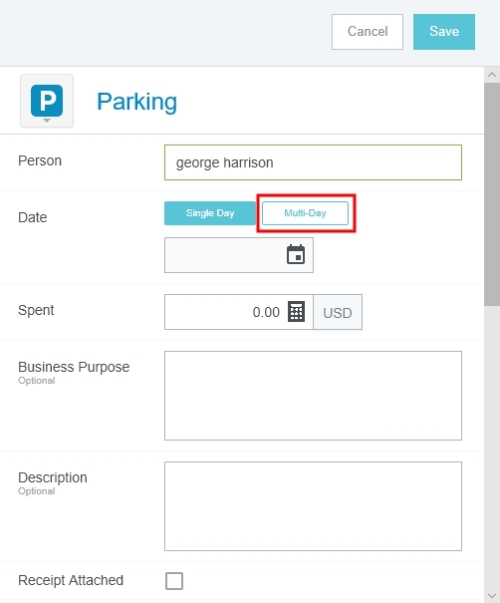The width and height of the screenshot is (500, 603).
Task: Switch to the Multi-Day date option
Action: click(x=305, y=213)
